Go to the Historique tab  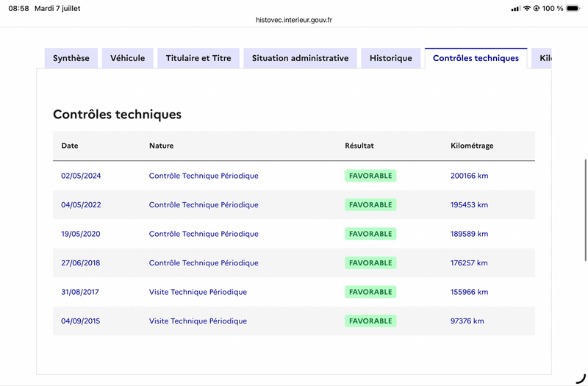coord(391,58)
